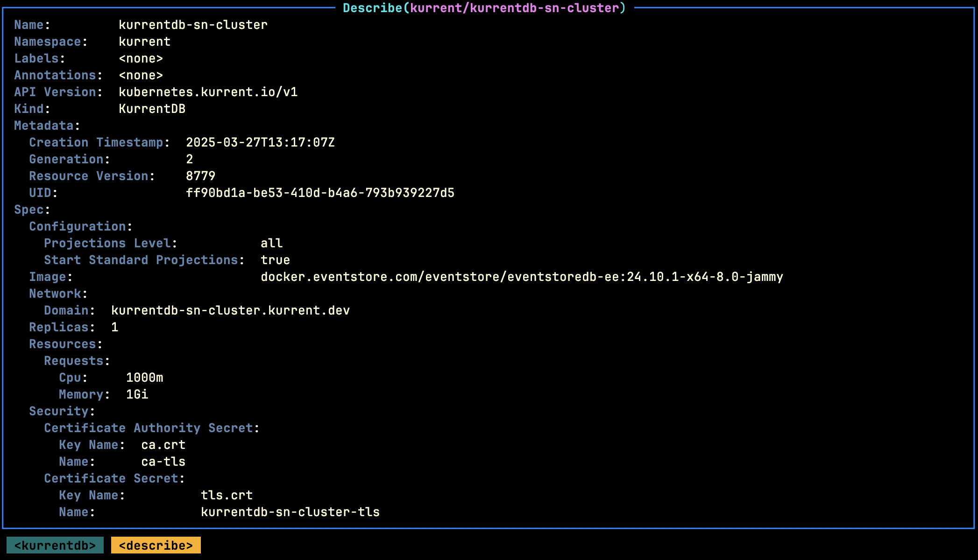978x560 pixels.
Task: Click the Creation Timestamp value
Action: [x=260, y=142]
